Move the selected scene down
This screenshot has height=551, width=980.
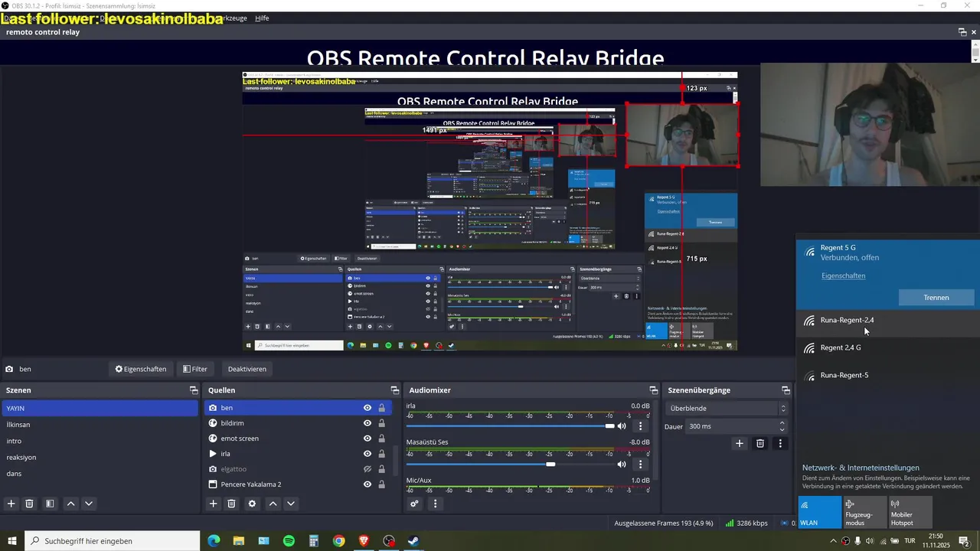[x=89, y=504]
